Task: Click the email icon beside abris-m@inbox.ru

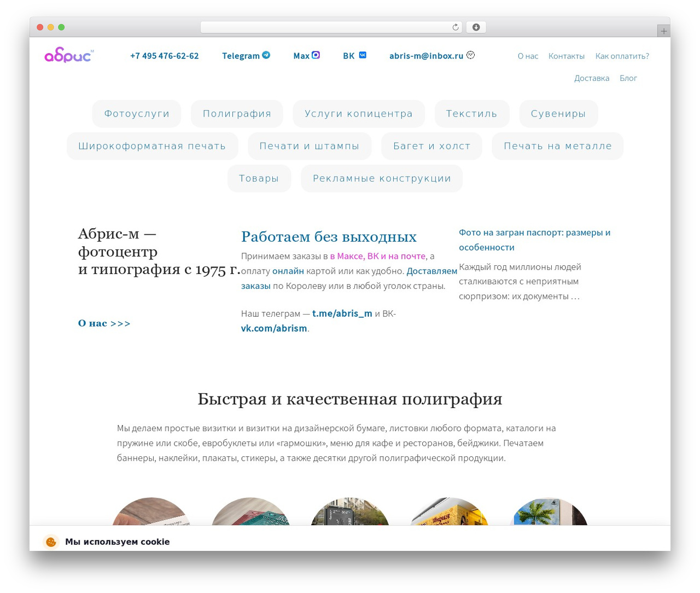Action: pos(470,55)
